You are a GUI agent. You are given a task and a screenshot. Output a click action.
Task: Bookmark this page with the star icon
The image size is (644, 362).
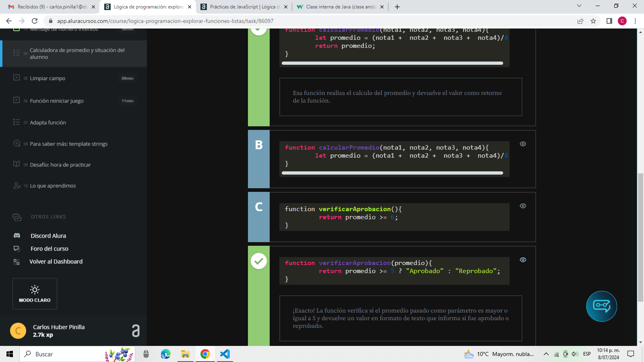click(593, 21)
